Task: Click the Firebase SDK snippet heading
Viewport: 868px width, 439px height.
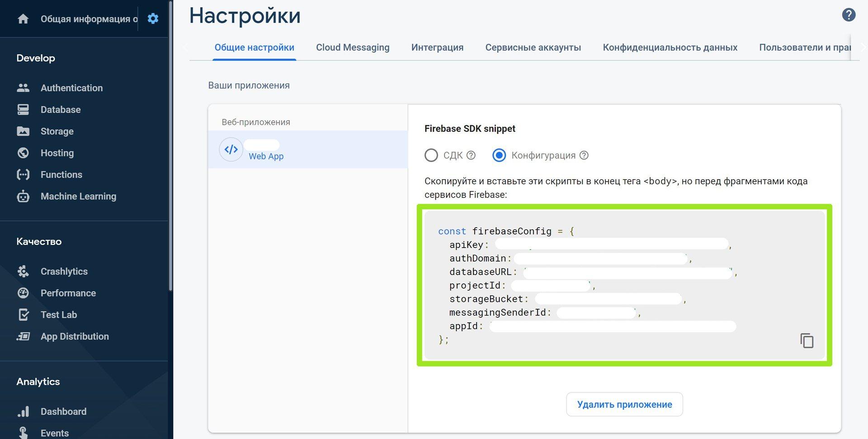Action: (470, 129)
